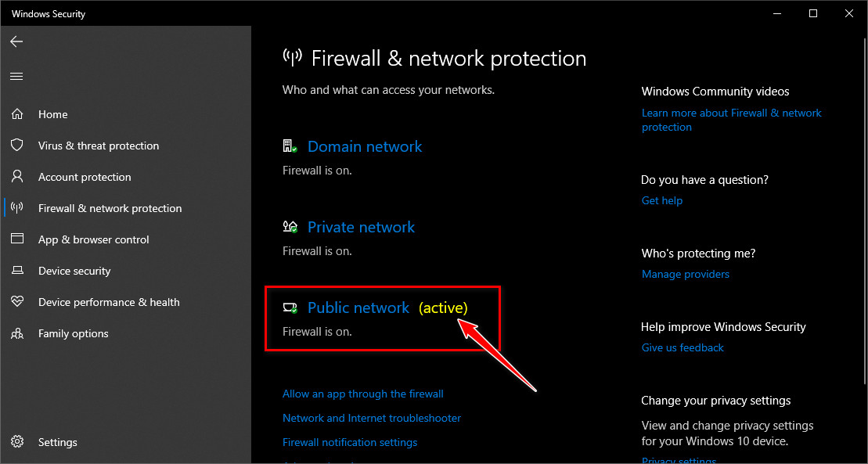Click the Account protection person icon
The image size is (868, 464).
pos(16,177)
